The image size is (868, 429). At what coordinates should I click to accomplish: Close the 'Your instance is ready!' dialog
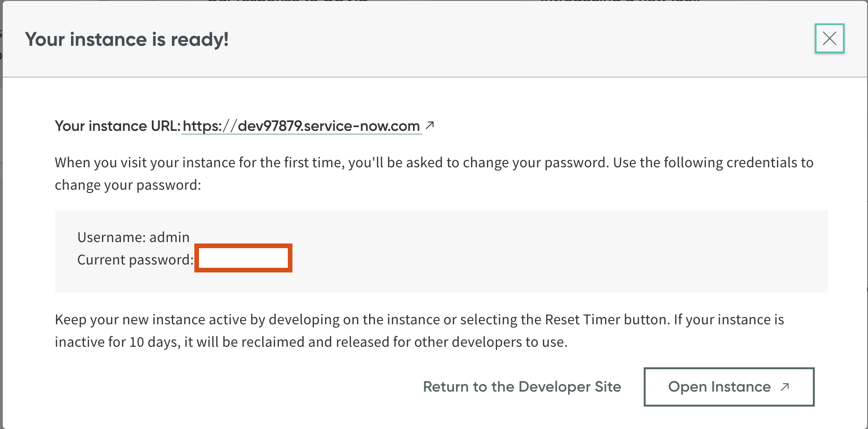point(829,38)
